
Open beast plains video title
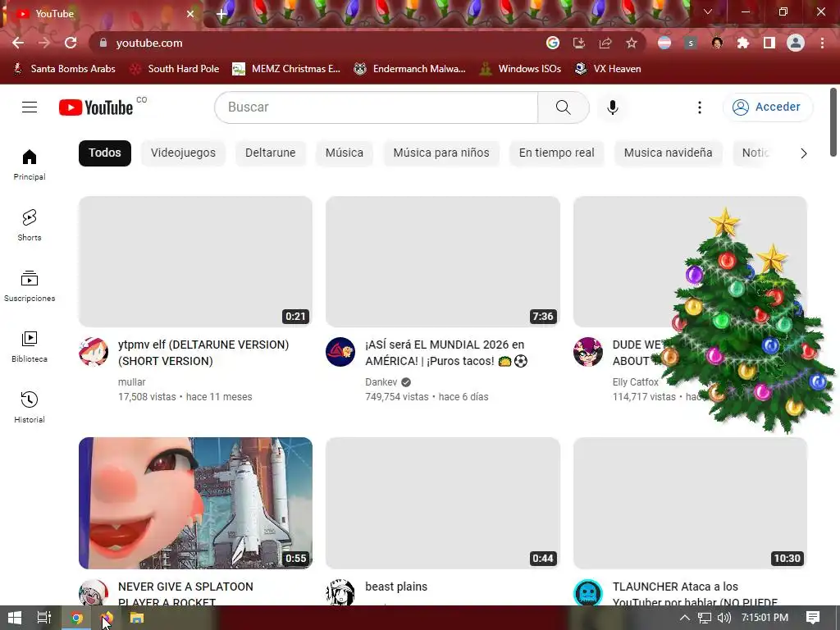pyautogui.click(x=396, y=587)
